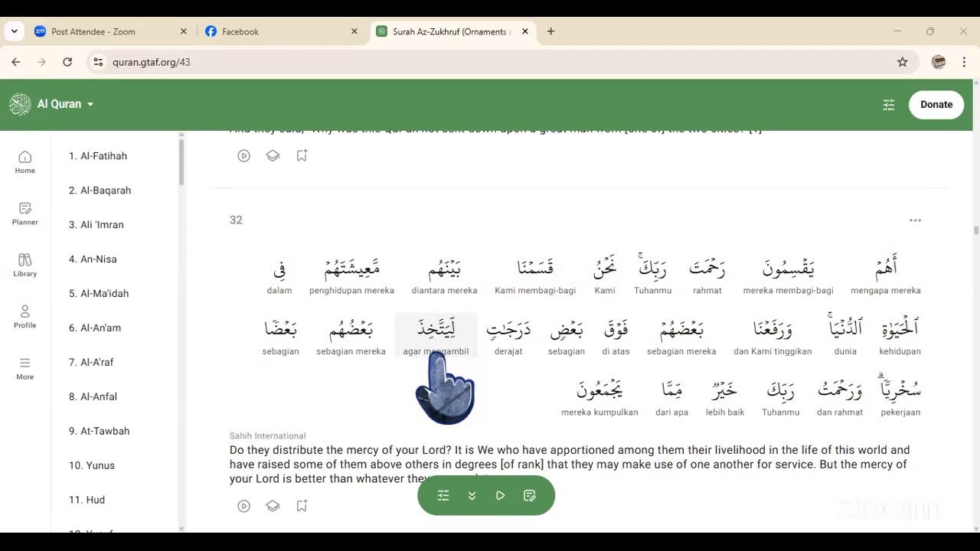This screenshot has height=551, width=980.
Task: Close the Post Attendee - Zoom tab
Action: (183, 31)
